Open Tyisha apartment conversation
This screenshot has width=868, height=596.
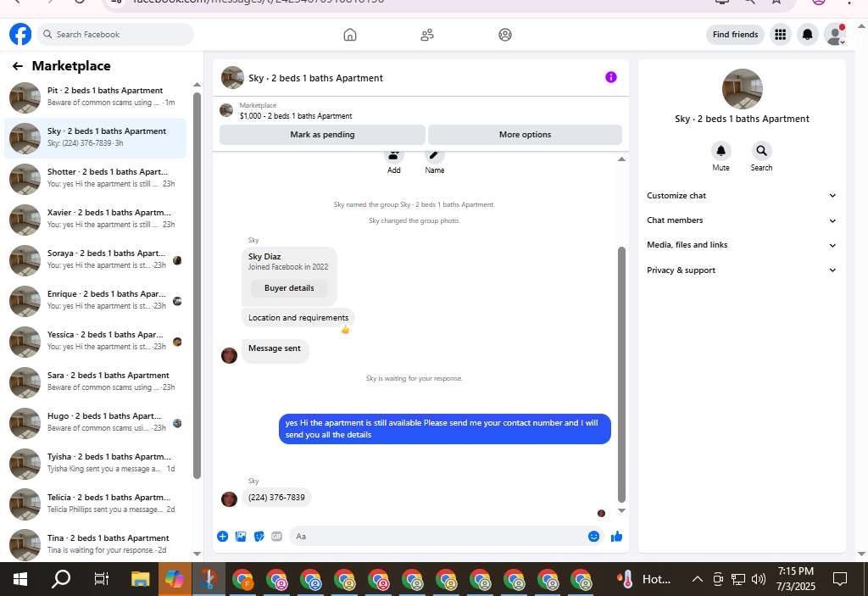[x=95, y=463]
